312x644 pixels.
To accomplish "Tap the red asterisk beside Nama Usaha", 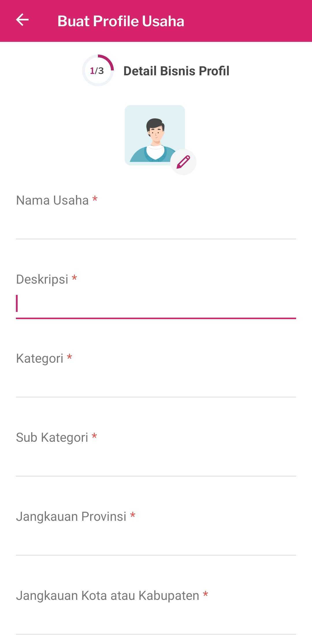I will point(95,199).
